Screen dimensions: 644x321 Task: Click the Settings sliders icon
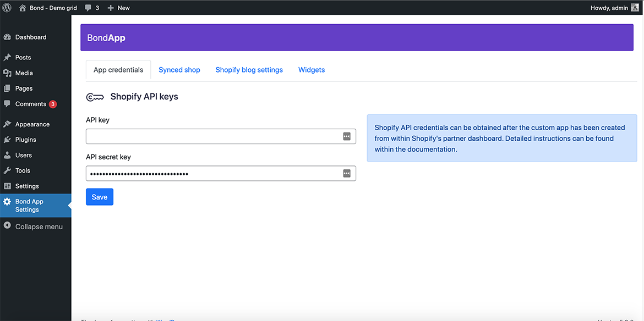[7, 186]
